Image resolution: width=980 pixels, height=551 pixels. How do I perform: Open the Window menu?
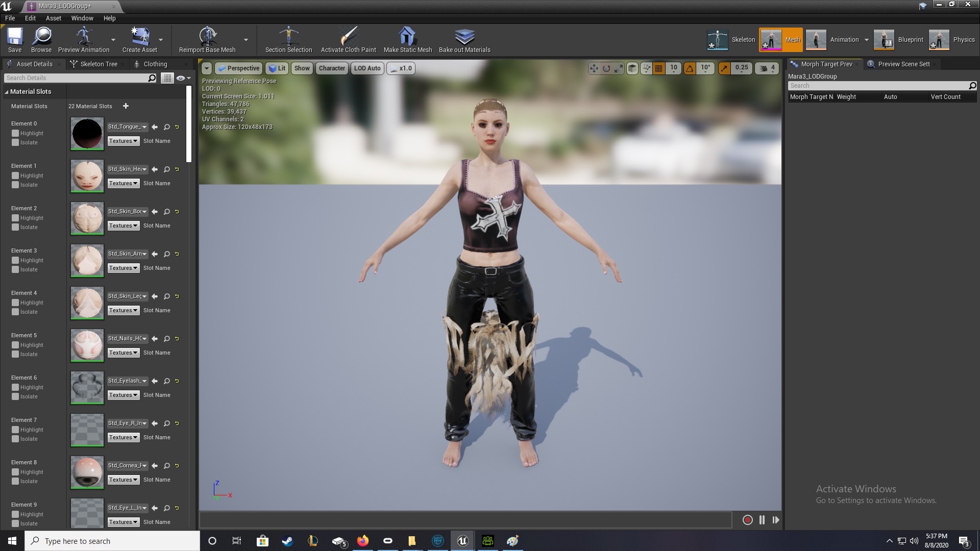pyautogui.click(x=82, y=18)
